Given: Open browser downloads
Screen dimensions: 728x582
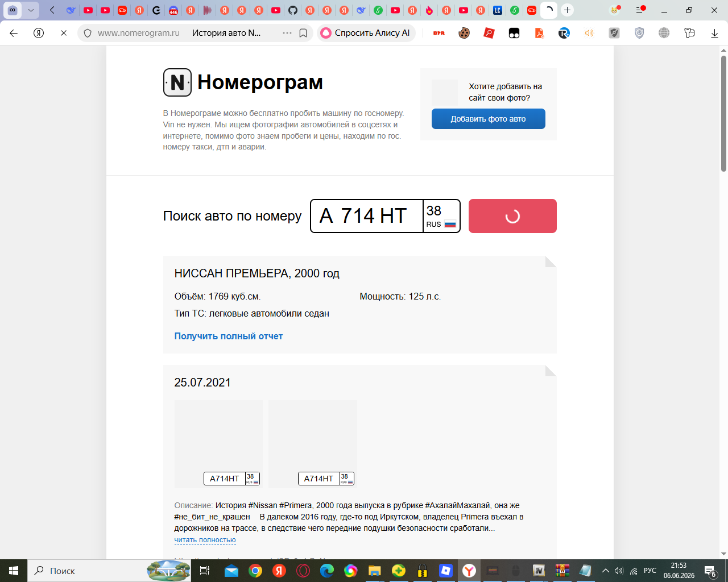Looking at the screenshot, I should click(x=714, y=33).
